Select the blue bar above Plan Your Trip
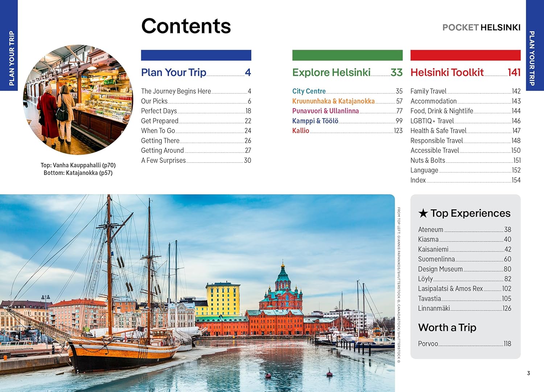This screenshot has width=544, height=392. (x=196, y=55)
